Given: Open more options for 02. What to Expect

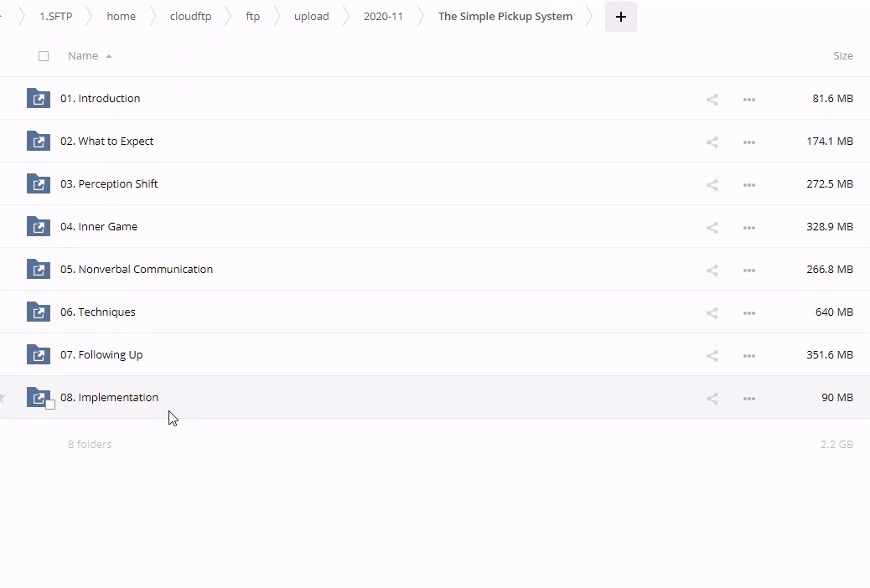Looking at the screenshot, I should coord(748,142).
